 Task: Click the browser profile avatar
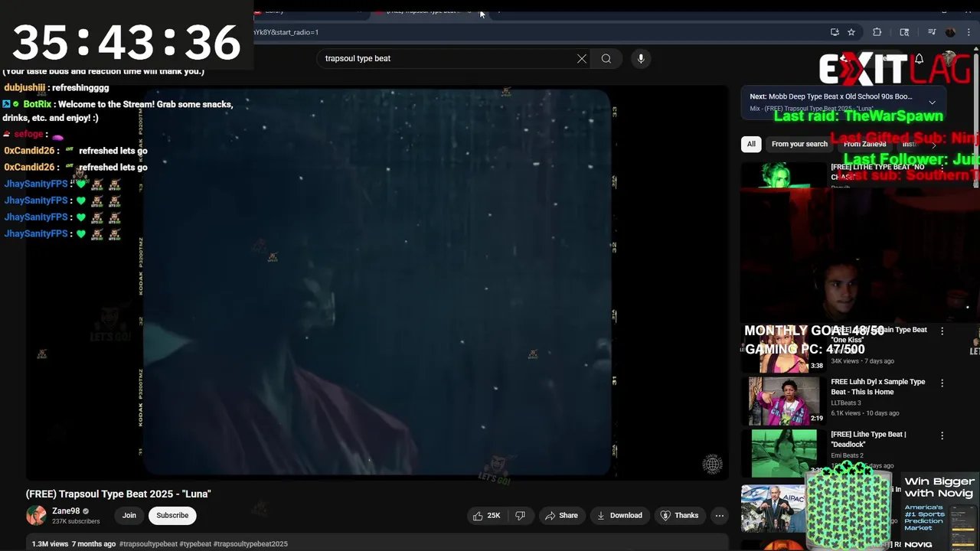pos(950,32)
